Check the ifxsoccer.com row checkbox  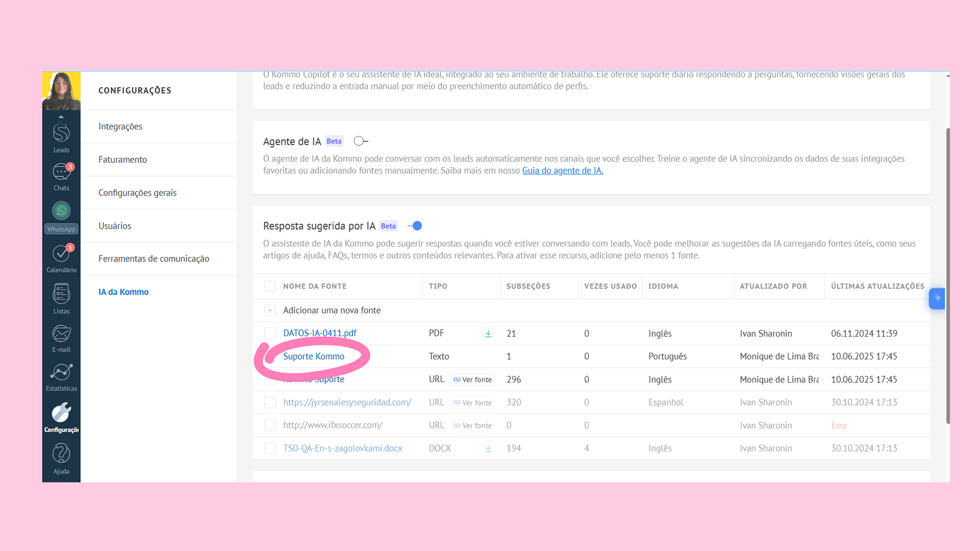[270, 425]
